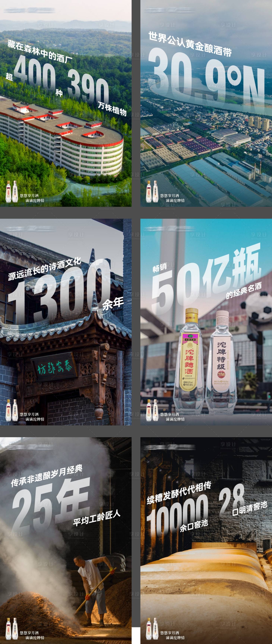272x644 pixels.
Task: Select the 沱牌特级 white-label bottle
Action: pos(221,362)
